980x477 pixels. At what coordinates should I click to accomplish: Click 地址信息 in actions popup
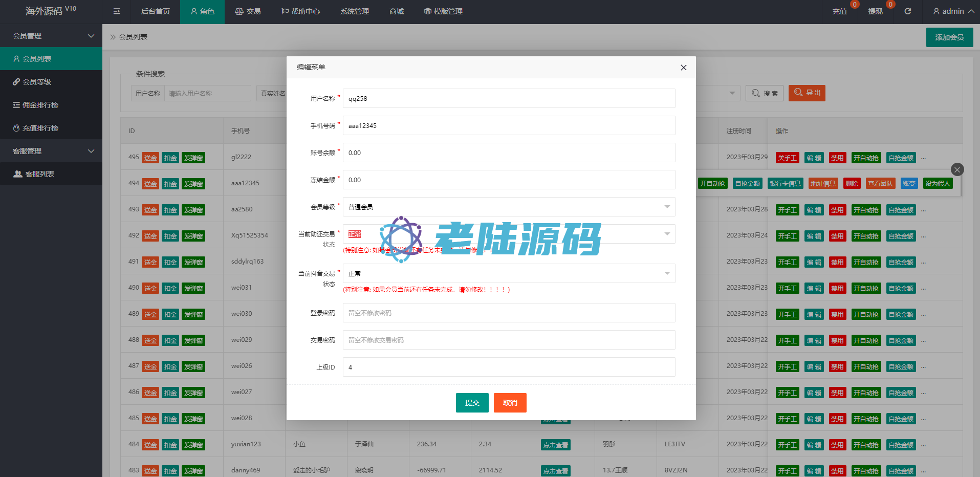(x=823, y=183)
